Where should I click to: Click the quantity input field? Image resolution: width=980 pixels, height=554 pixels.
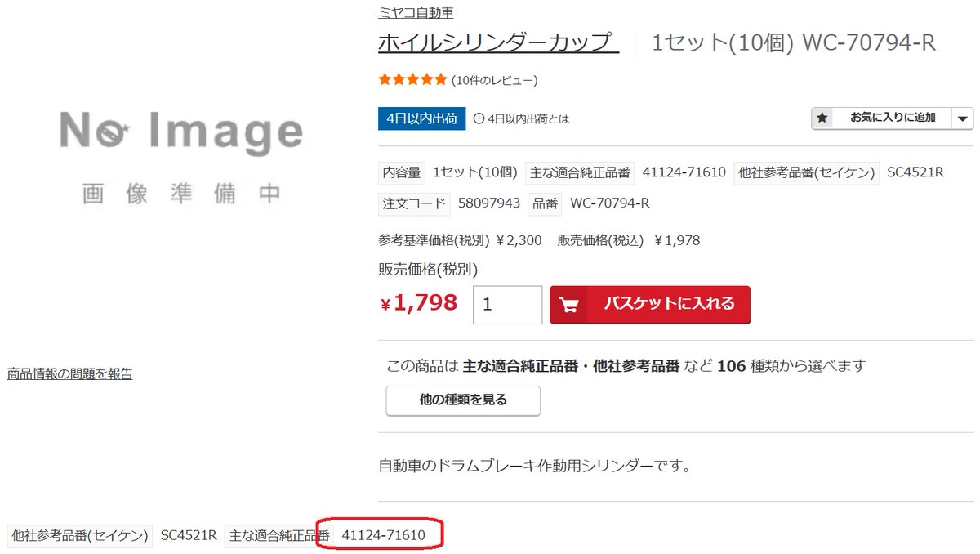[507, 304]
